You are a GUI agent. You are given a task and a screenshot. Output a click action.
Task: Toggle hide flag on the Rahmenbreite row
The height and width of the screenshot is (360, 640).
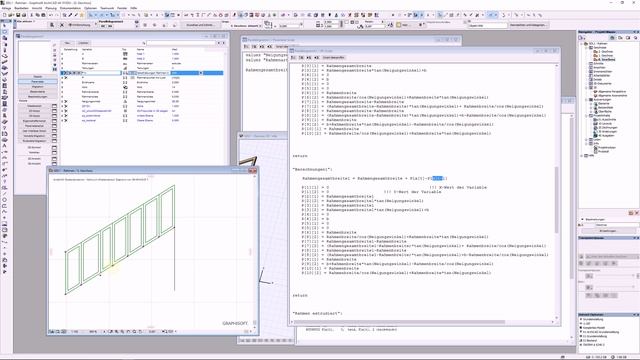(62, 92)
